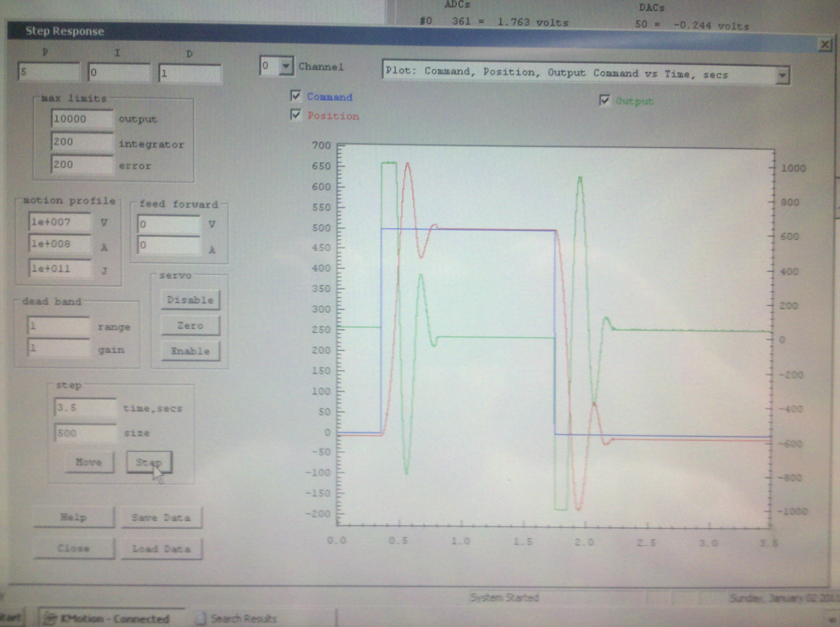Open the Channel number dropdown
The height and width of the screenshot is (627, 840).
click(x=286, y=66)
